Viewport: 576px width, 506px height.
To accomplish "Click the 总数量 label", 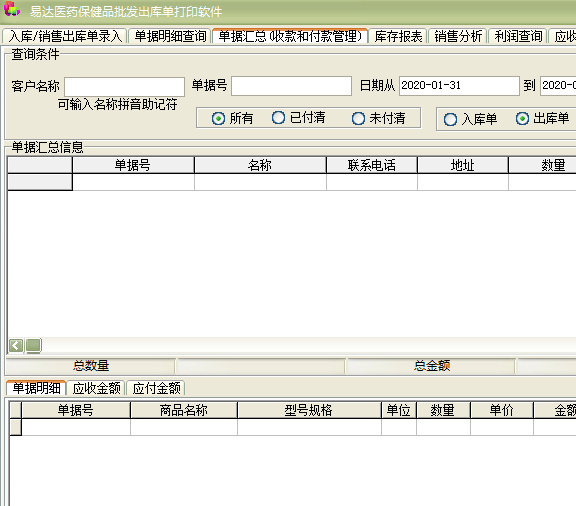I will click(x=91, y=366).
